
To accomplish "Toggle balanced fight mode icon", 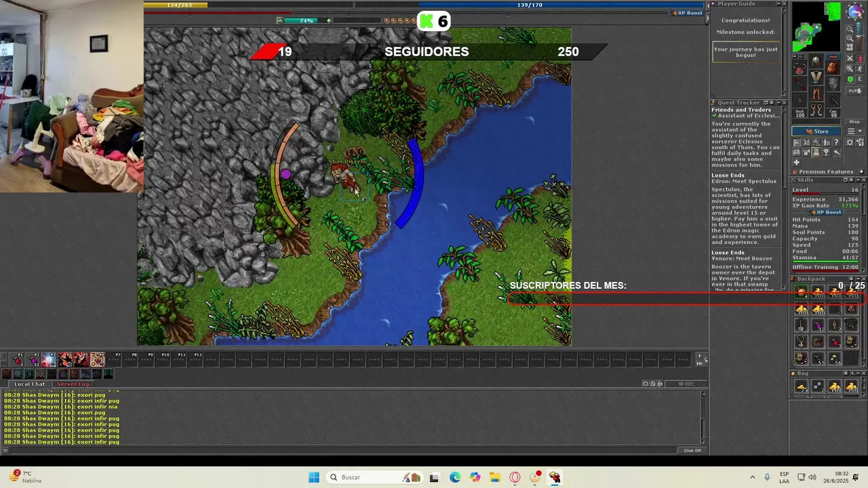I will [850, 68].
